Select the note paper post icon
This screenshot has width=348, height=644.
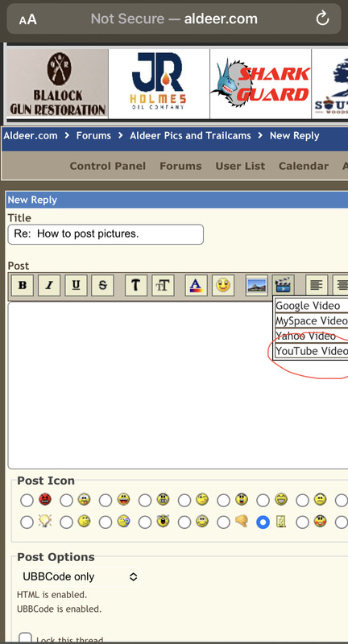(x=263, y=522)
